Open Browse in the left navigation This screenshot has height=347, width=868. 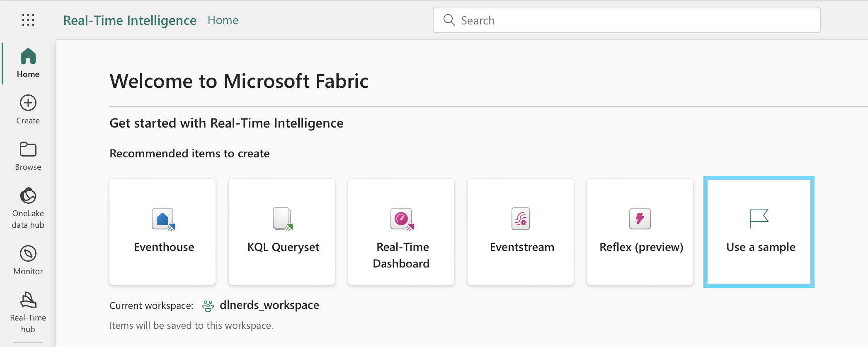[28, 156]
